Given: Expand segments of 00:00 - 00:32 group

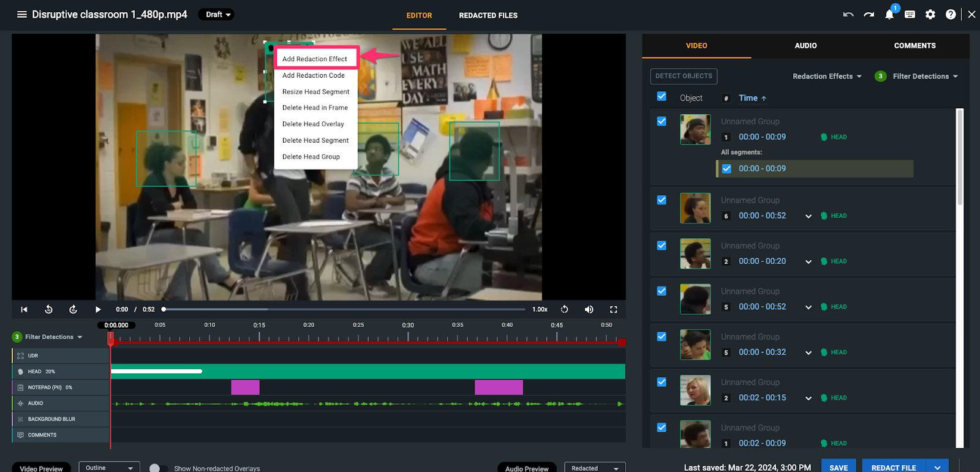Looking at the screenshot, I should pos(809,353).
